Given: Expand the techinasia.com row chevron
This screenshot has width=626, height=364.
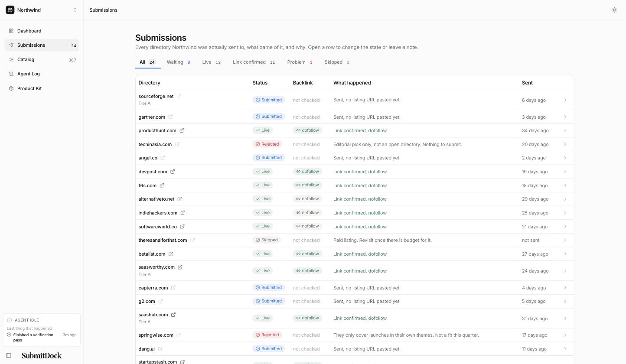Looking at the screenshot, I should tap(565, 144).
